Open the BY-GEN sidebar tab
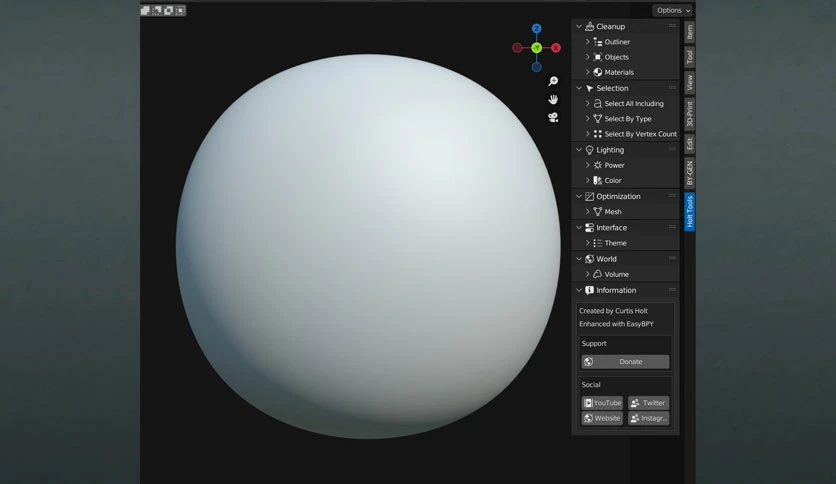Image resolution: width=836 pixels, height=484 pixels. 689,173
